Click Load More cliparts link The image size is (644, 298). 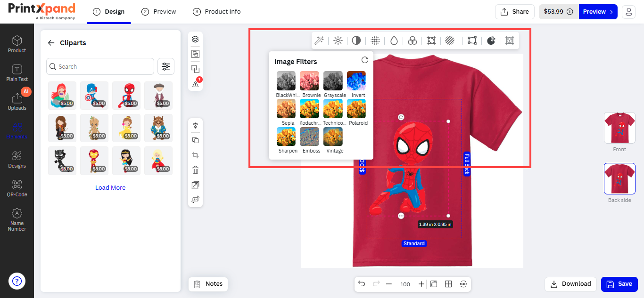point(110,187)
